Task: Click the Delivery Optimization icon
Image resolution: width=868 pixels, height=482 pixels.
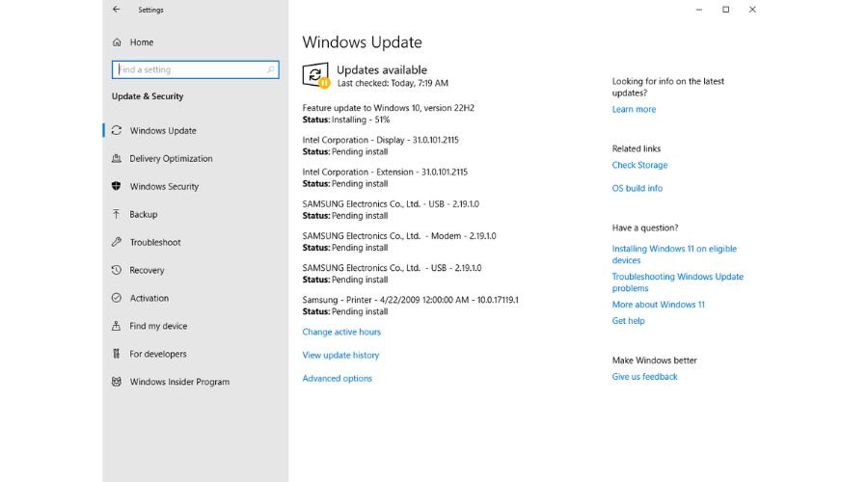Action: tap(117, 158)
